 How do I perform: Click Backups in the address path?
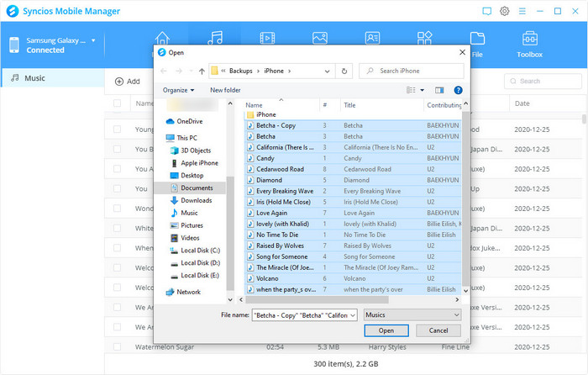(x=241, y=71)
